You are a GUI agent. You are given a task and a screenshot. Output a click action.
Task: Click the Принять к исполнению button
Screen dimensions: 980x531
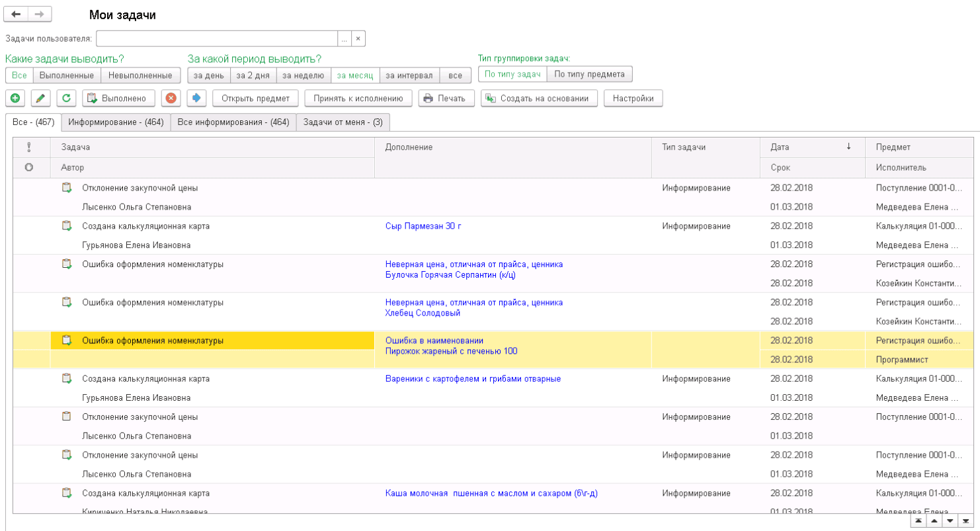(358, 98)
